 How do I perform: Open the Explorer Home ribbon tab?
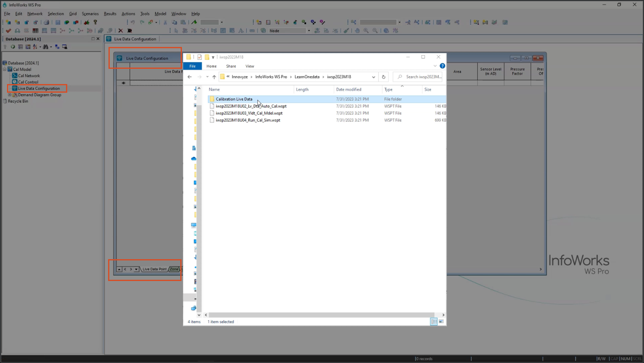coord(211,66)
